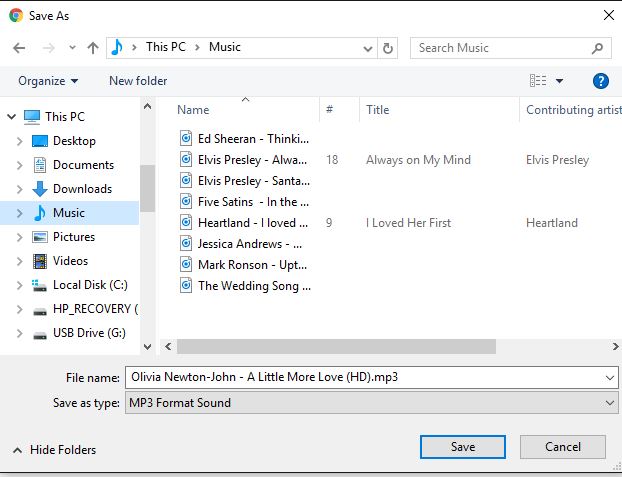The width and height of the screenshot is (622, 477).
Task: Refresh the Music folder view
Action: [x=388, y=48]
